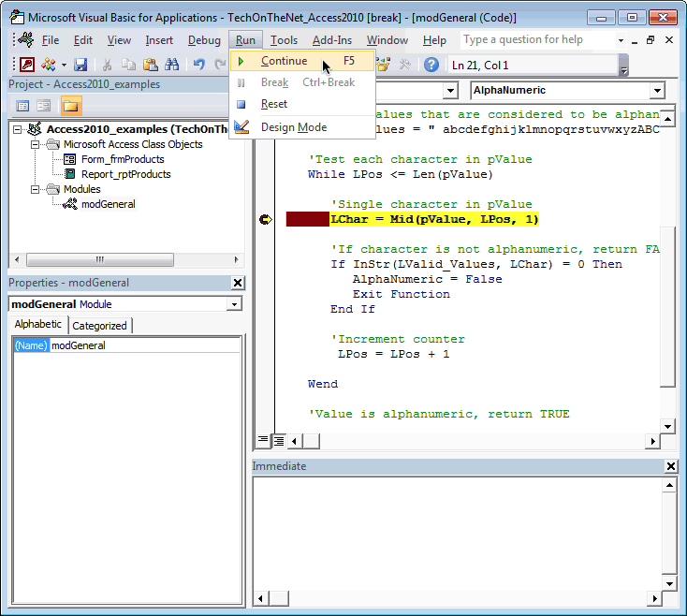Select the Modules folder label

tap(82, 189)
